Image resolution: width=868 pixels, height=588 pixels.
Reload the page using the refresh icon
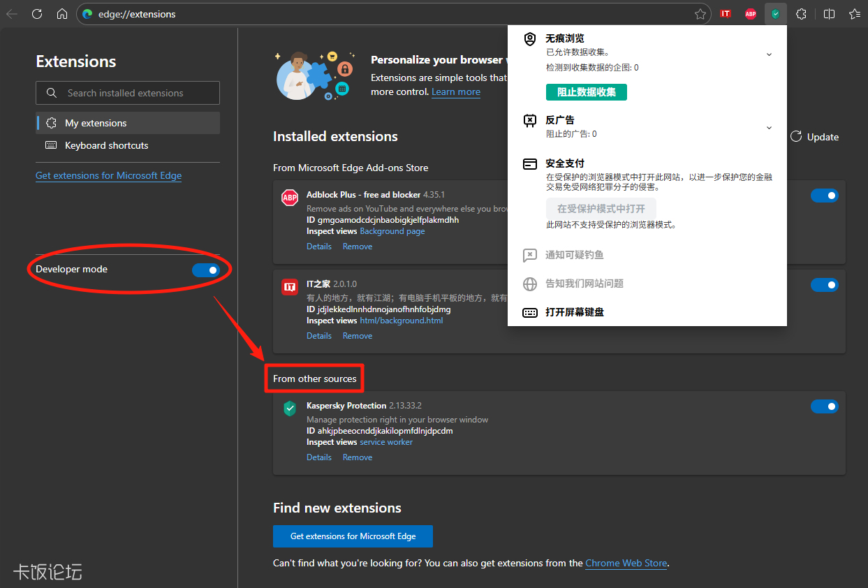[x=36, y=13]
